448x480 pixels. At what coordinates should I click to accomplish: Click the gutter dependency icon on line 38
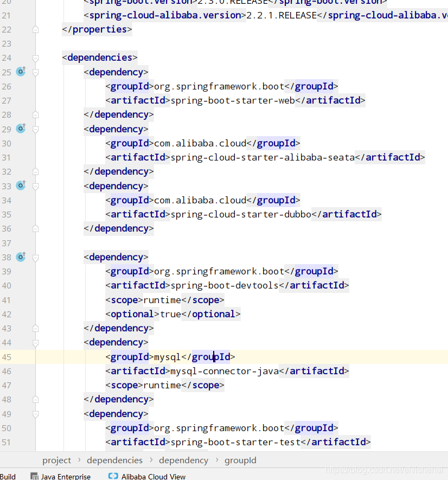(21, 257)
